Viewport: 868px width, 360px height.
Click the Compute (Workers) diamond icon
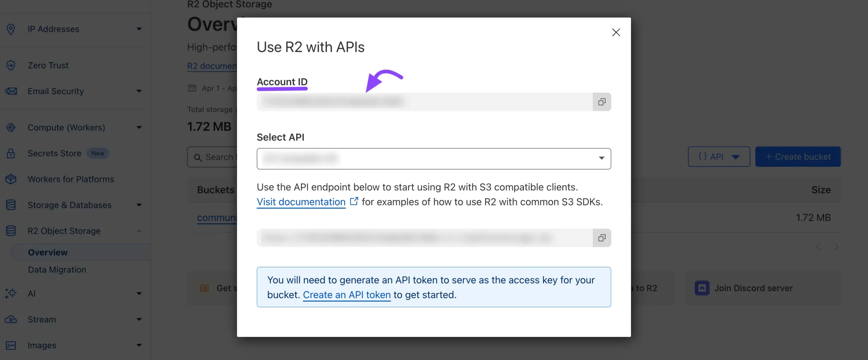[11, 127]
